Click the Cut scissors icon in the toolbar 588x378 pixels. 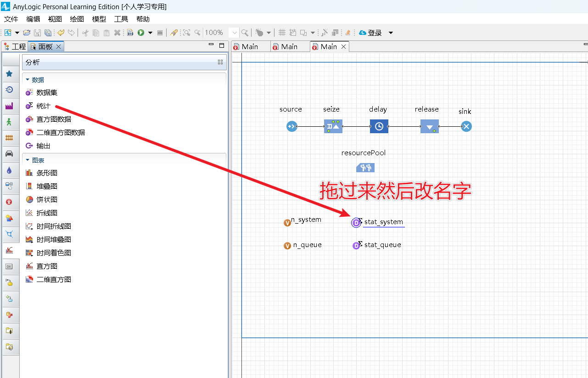(85, 33)
